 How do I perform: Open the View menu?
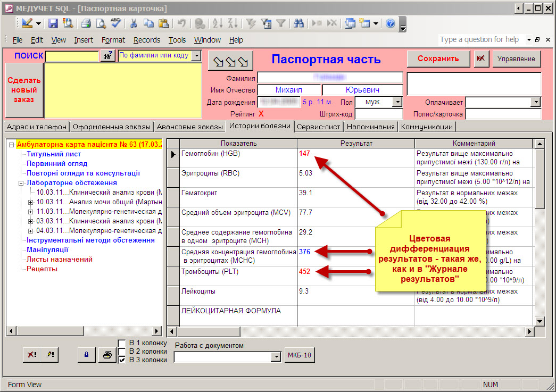(59, 40)
